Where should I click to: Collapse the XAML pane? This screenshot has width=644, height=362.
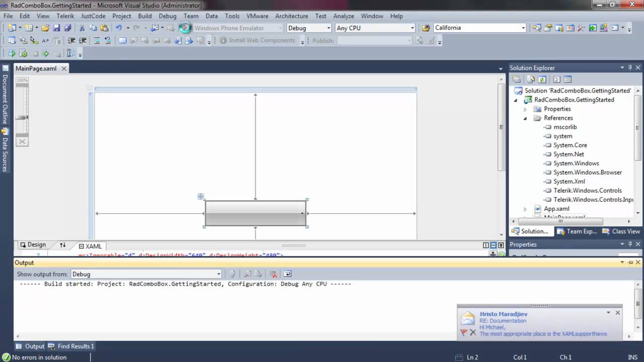[501, 245]
